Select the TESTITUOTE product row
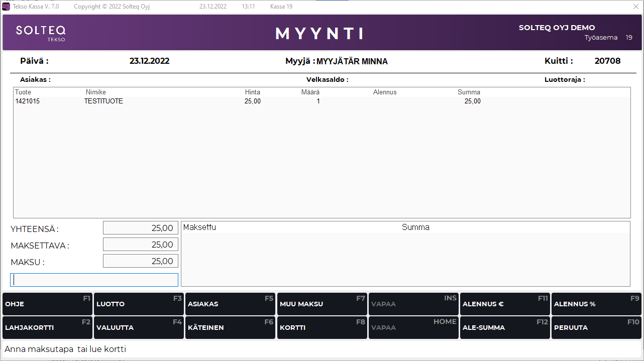Screen dimensions: 644x361 pos(103,101)
